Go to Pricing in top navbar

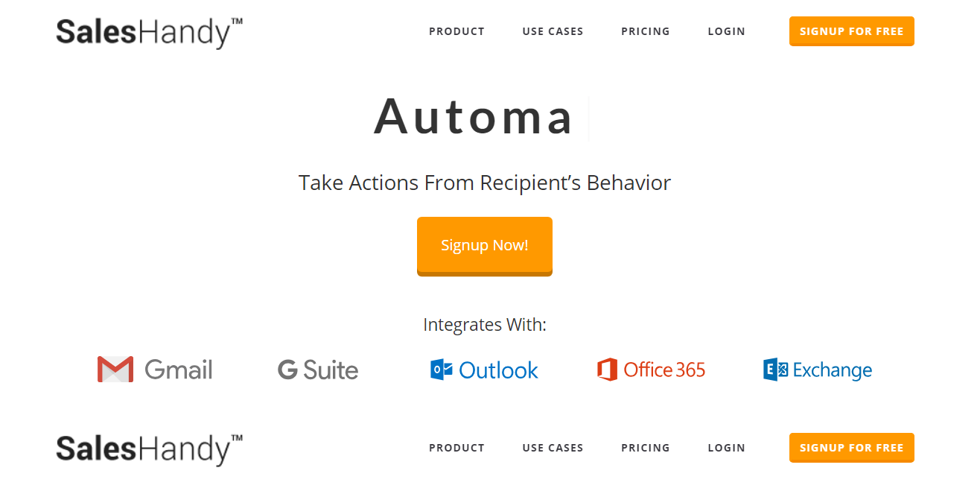[645, 31]
